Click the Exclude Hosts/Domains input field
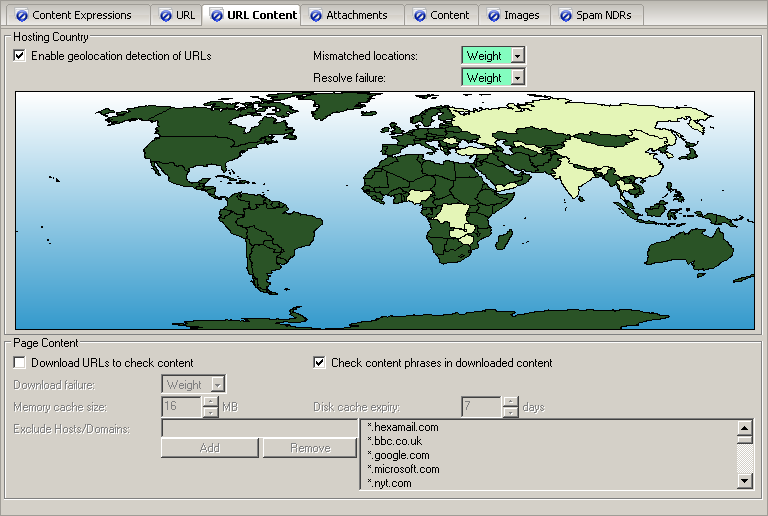This screenshot has height=516, width=768. tap(259, 427)
